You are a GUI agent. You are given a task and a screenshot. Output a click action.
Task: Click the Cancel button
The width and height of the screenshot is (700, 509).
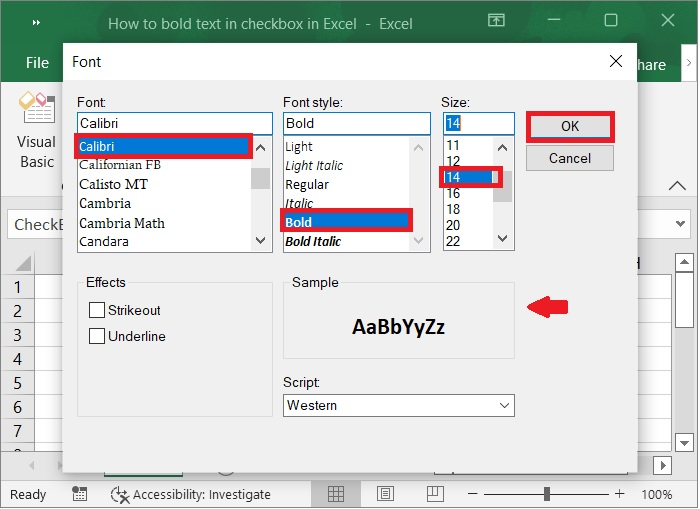569,158
